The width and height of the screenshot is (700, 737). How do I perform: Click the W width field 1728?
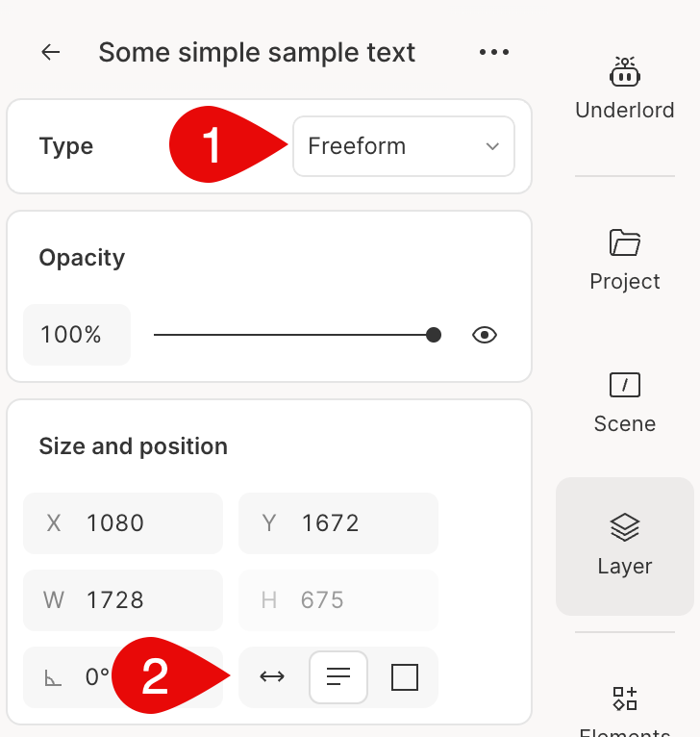pos(123,600)
